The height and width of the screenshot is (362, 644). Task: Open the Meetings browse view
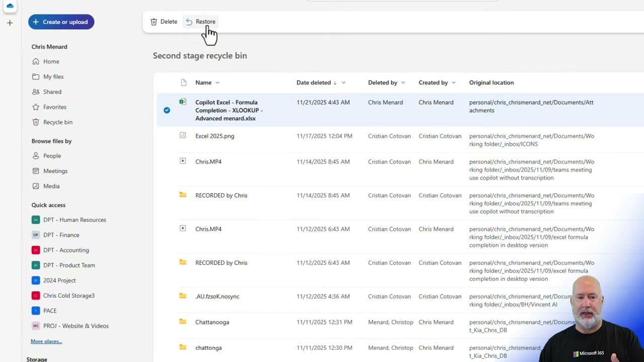(55, 171)
